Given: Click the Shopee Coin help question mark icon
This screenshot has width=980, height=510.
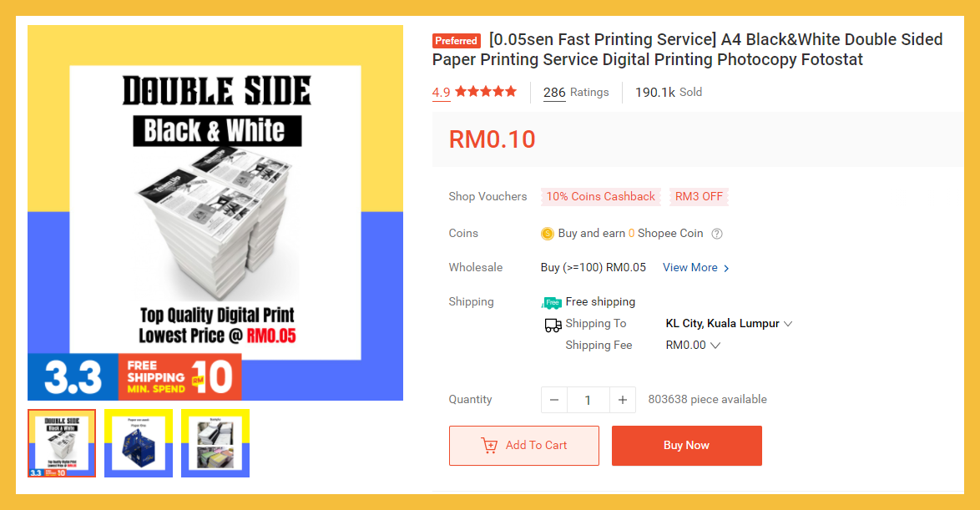Looking at the screenshot, I should pyautogui.click(x=717, y=234).
